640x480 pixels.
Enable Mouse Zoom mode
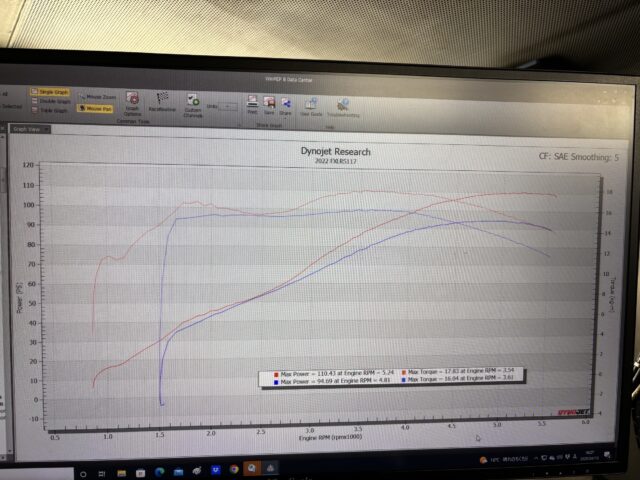pos(98,98)
